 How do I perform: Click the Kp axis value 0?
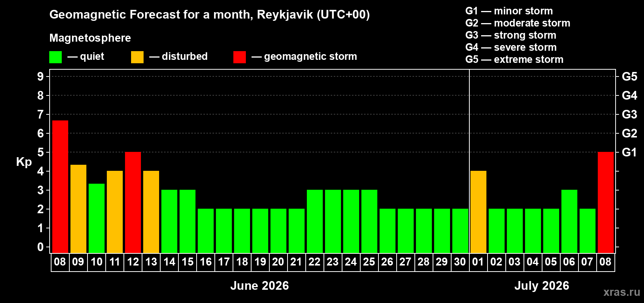point(41,247)
